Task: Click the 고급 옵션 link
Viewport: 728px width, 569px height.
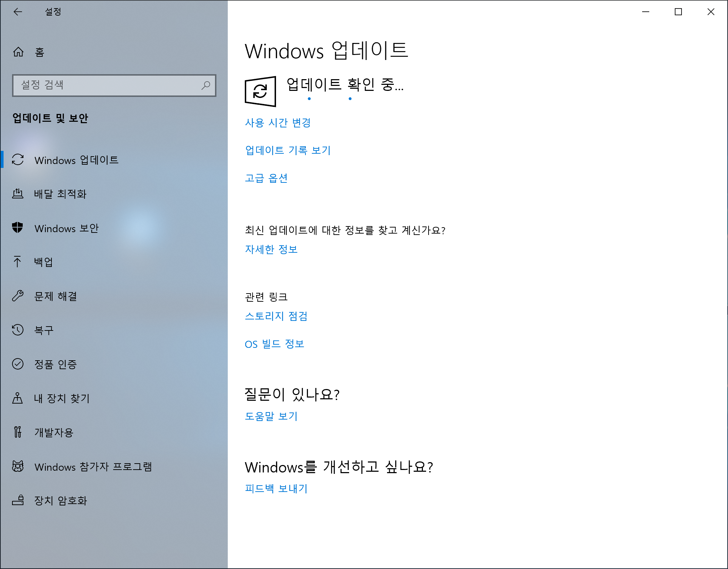Action: pos(266,178)
